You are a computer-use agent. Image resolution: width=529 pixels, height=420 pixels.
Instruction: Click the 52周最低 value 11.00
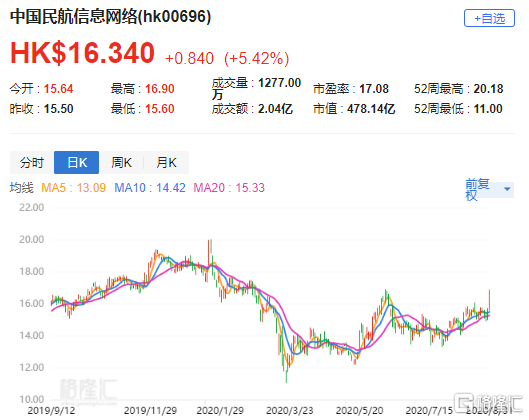pyautogui.click(x=488, y=109)
